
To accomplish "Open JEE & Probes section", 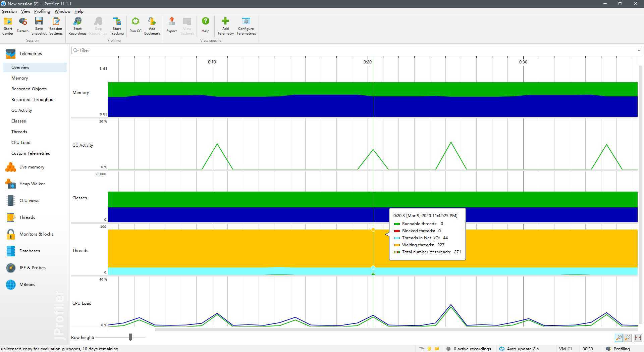I will click(32, 267).
